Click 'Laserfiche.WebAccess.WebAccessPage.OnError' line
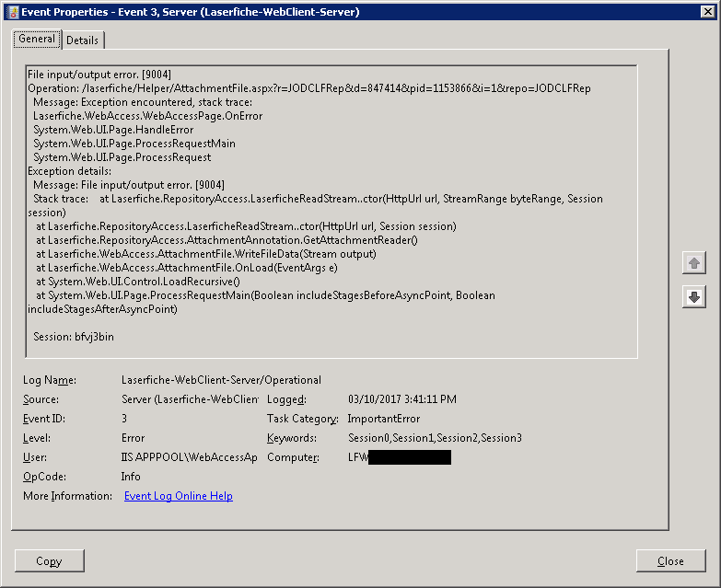 point(147,116)
